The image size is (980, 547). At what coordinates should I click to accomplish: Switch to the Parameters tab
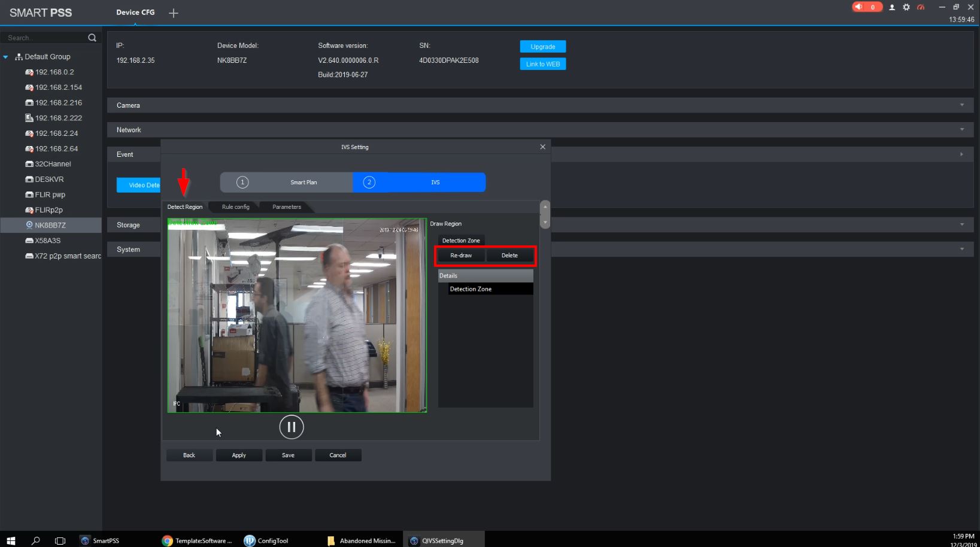(x=286, y=207)
